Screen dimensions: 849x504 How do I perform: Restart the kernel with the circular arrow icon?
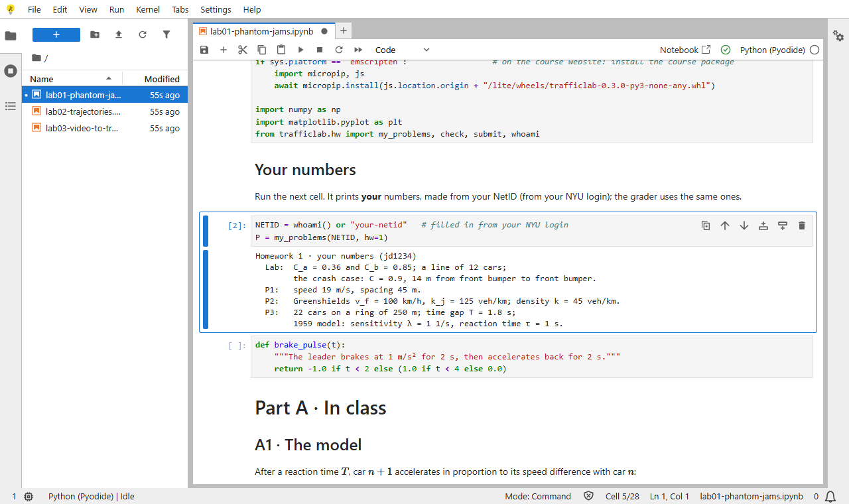[x=339, y=50]
